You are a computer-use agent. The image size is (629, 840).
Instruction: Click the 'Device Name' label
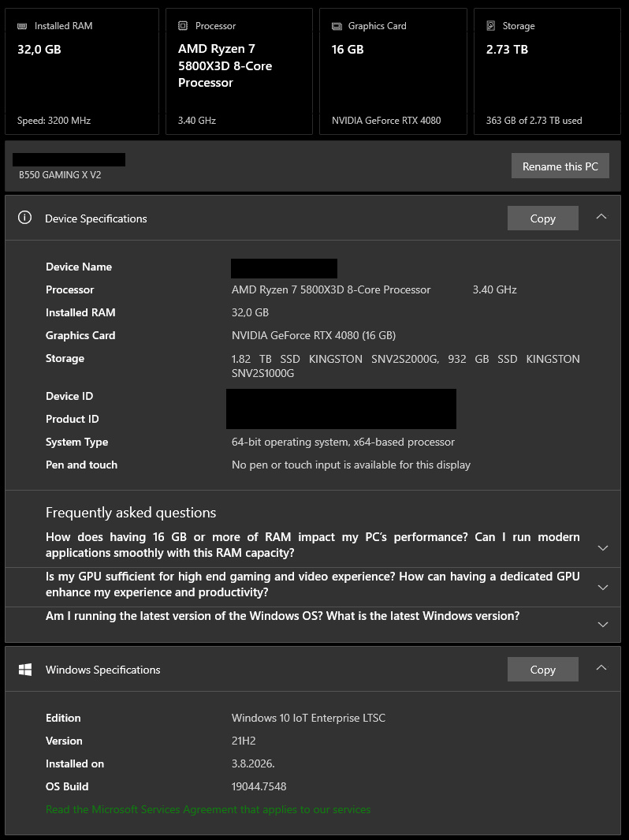coord(79,267)
